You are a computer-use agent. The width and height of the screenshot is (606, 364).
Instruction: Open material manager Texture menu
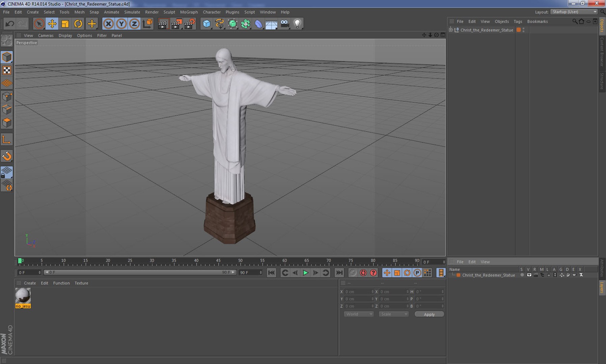(81, 283)
